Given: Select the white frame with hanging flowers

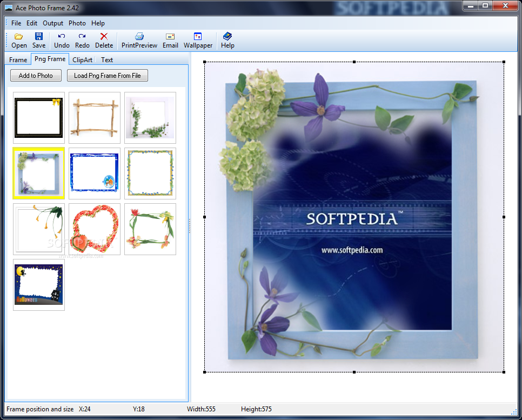Looking at the screenshot, I should tap(38, 229).
